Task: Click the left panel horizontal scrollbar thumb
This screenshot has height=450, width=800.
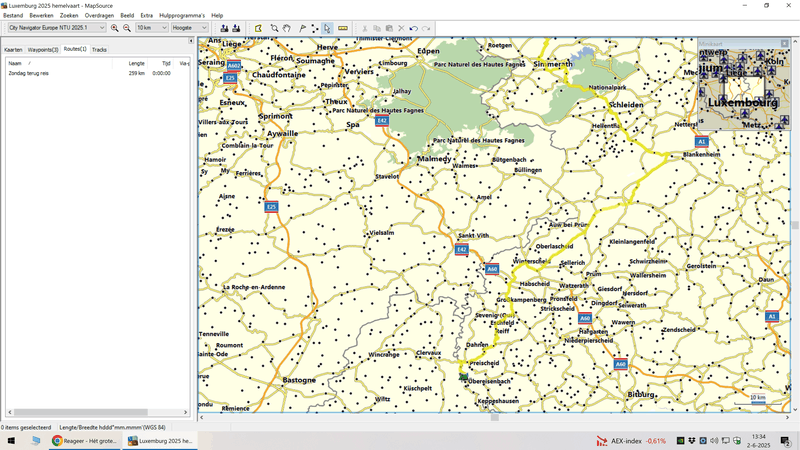Action: click(81, 412)
